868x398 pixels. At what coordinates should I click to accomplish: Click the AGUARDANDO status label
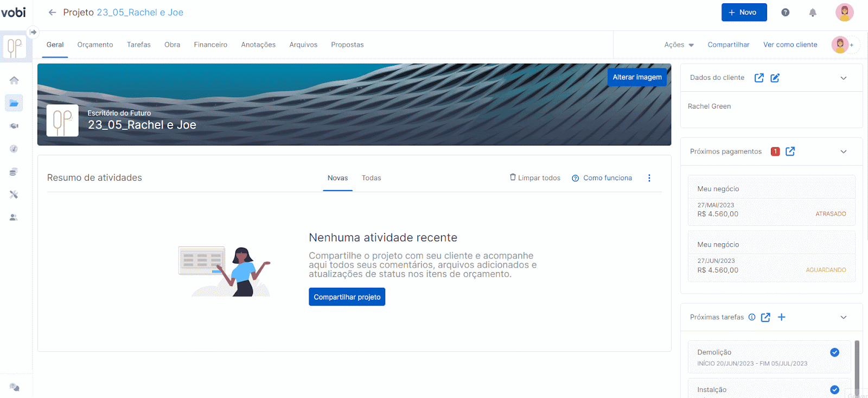pyautogui.click(x=826, y=270)
